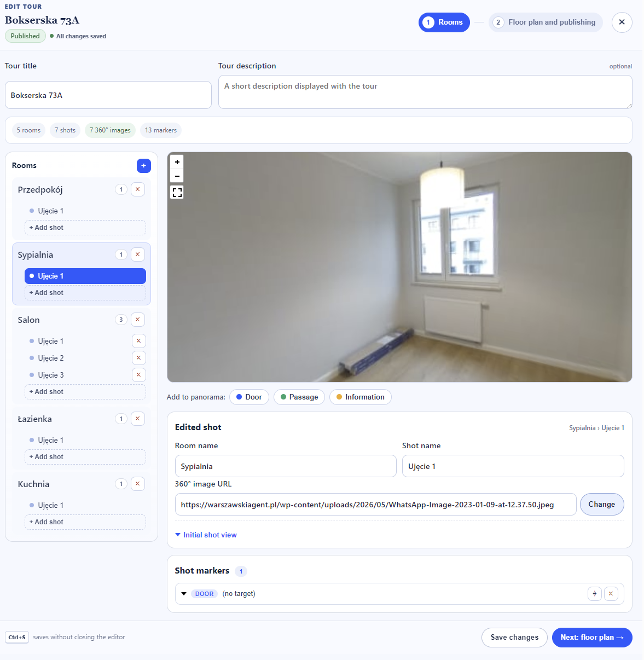The image size is (644, 660).
Task: Edit the Shot name field
Action: pyautogui.click(x=513, y=466)
